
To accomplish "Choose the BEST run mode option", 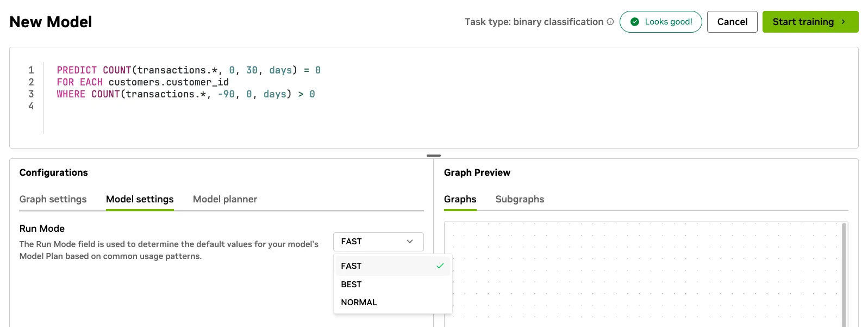I will (392, 285).
